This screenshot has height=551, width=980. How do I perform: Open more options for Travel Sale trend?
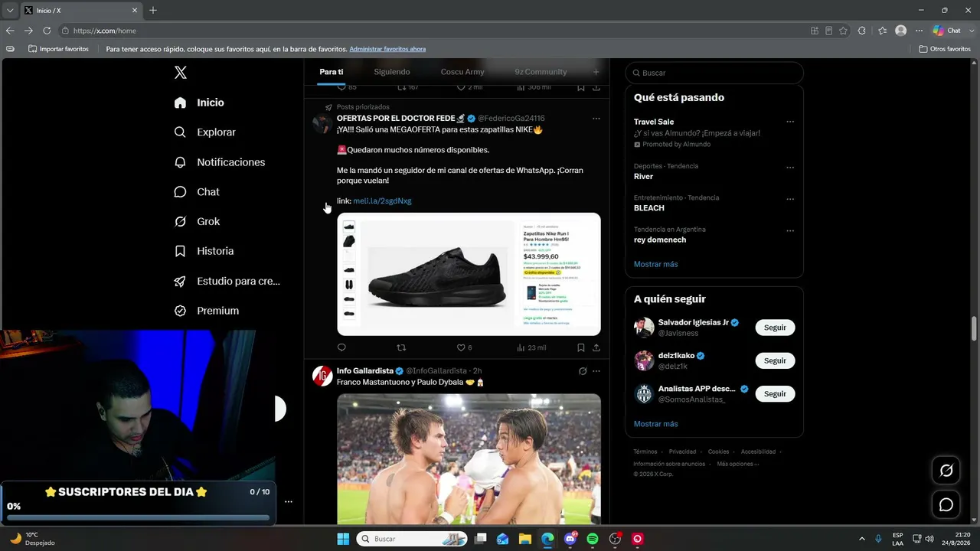(790, 122)
